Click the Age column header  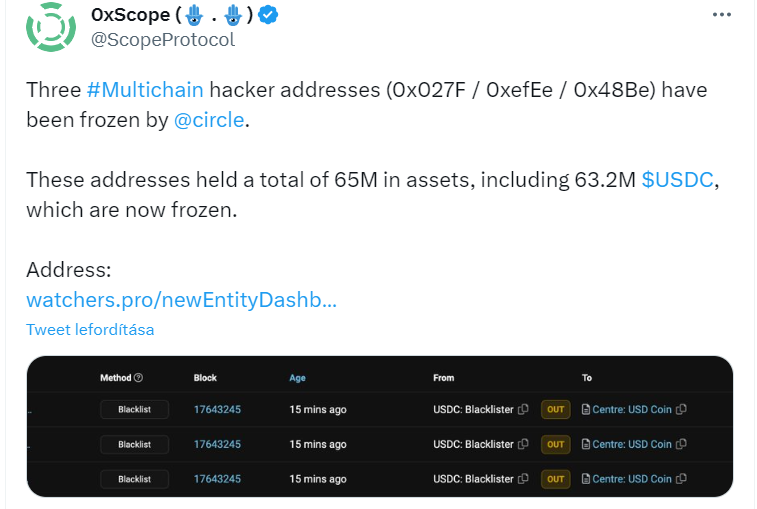point(297,378)
